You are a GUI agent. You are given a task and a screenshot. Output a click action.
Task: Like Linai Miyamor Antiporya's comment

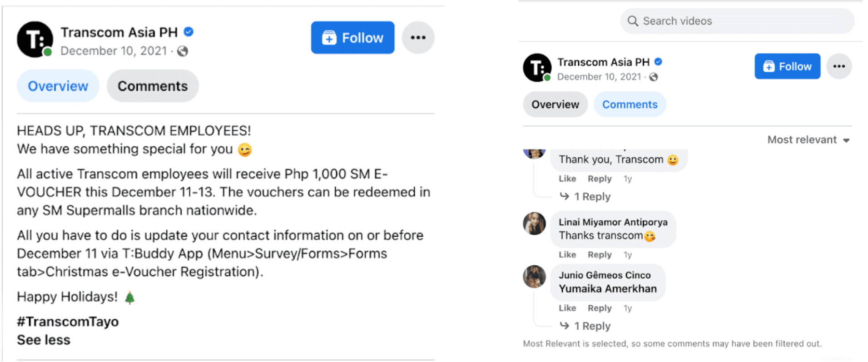(x=567, y=255)
